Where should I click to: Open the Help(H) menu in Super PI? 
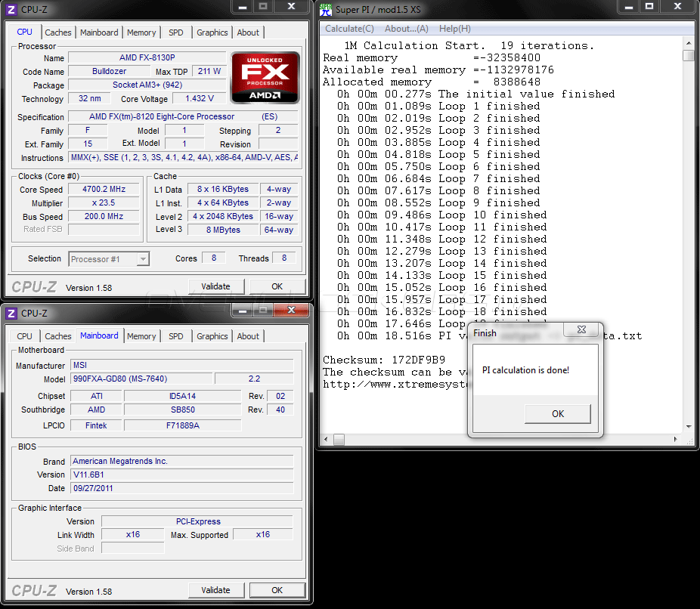454,29
